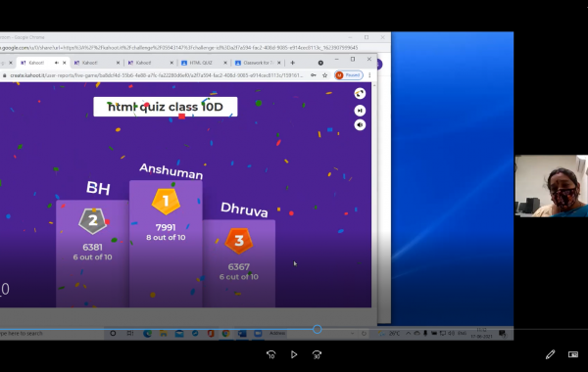Click the score 6381
The width and height of the screenshot is (588, 372).
click(93, 248)
